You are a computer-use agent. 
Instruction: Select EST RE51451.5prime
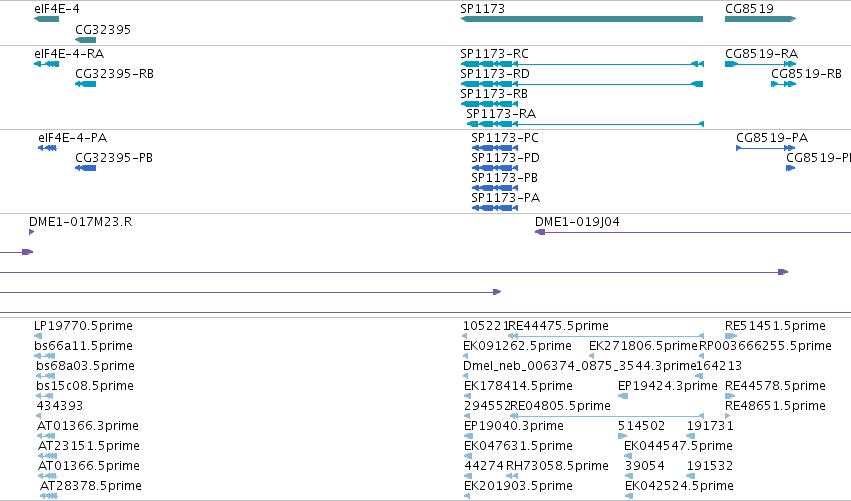(776, 326)
